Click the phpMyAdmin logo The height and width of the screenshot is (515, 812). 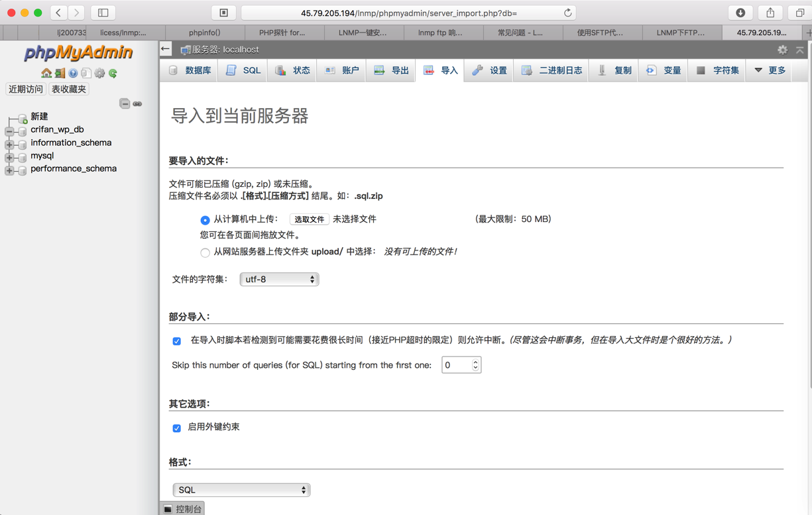[79, 52]
